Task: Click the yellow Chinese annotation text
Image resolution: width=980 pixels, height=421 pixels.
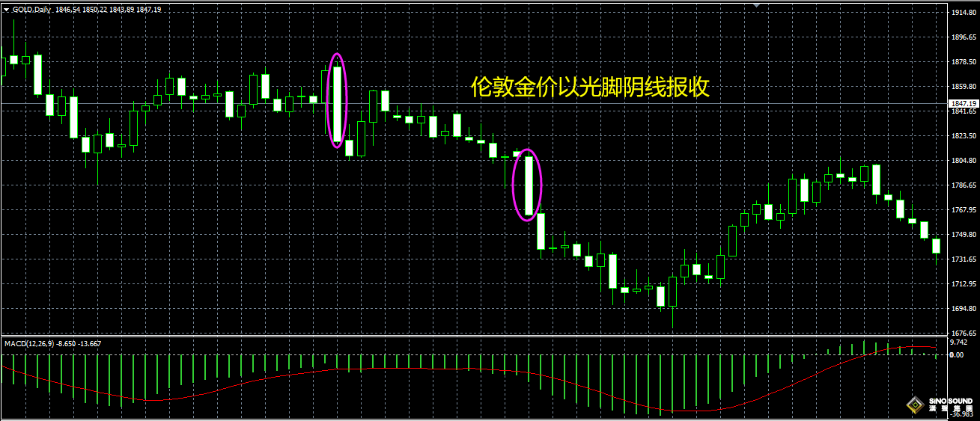Action: pyautogui.click(x=589, y=87)
